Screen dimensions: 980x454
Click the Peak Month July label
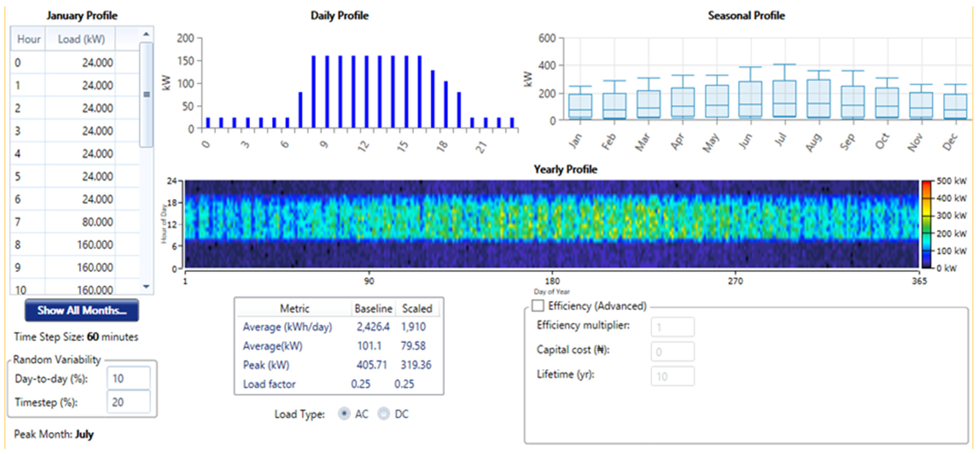click(x=54, y=434)
